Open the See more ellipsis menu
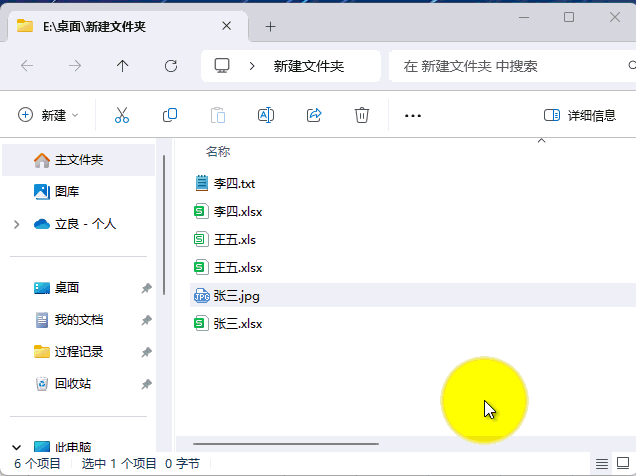The width and height of the screenshot is (636, 476). point(413,115)
